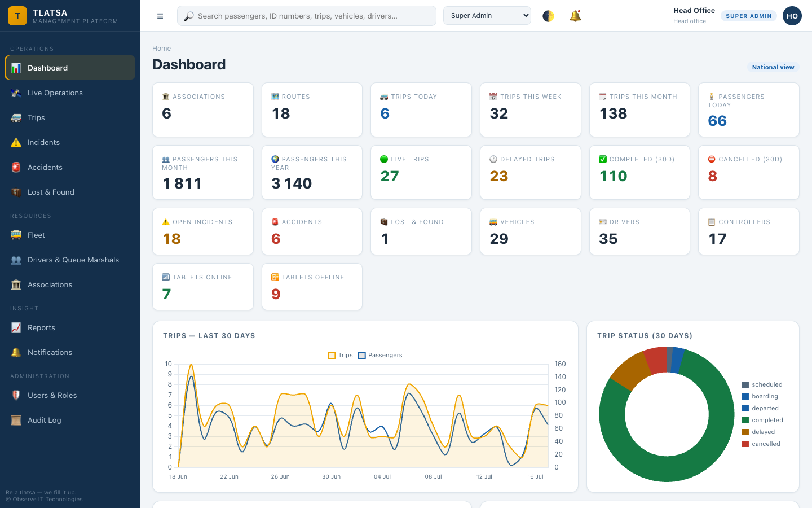
Task: Click the Audit Log scroll icon
Action: click(x=16, y=420)
